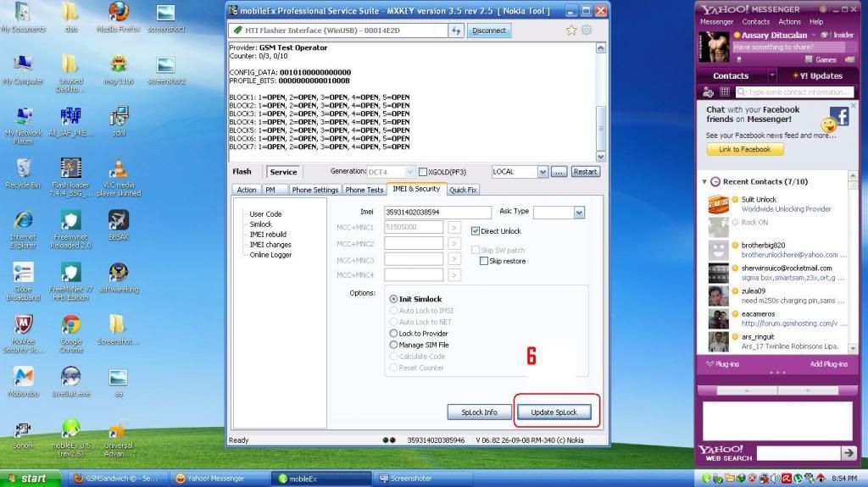Uncheck the Direct Unlock checkbox

point(475,230)
